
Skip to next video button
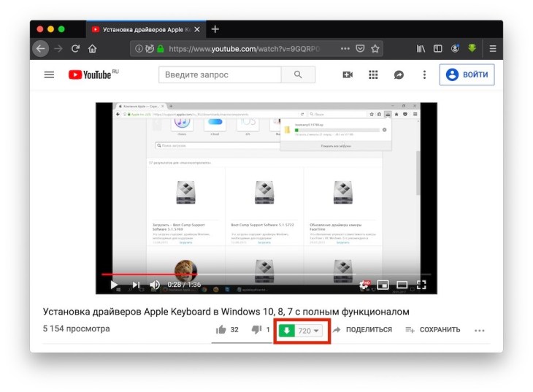pos(136,285)
